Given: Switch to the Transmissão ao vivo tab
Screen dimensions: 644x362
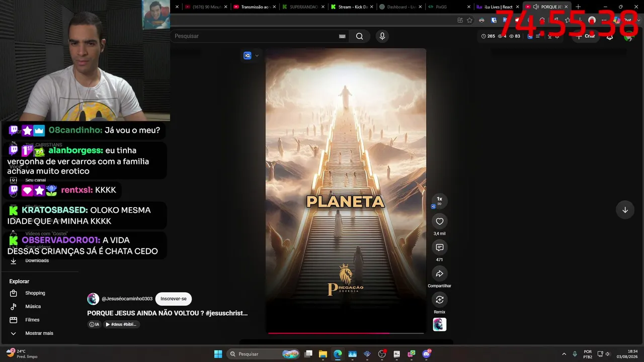Looking at the screenshot, I should pos(254,7).
